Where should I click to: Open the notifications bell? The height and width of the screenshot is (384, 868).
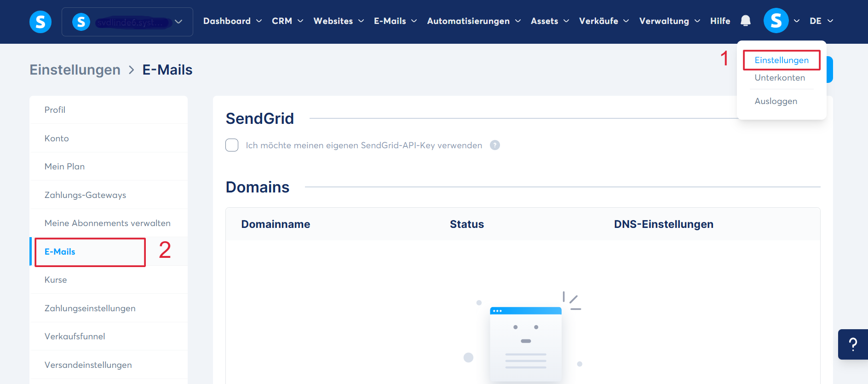746,21
